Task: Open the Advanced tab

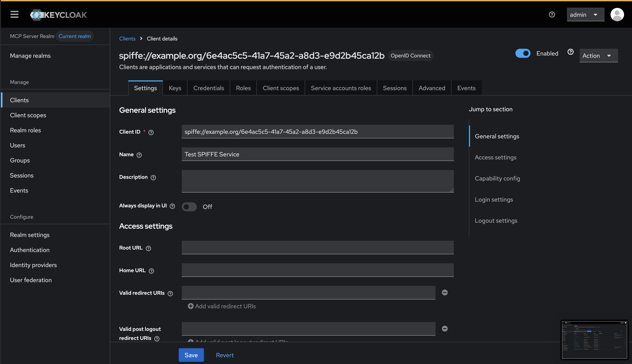Action: click(432, 88)
